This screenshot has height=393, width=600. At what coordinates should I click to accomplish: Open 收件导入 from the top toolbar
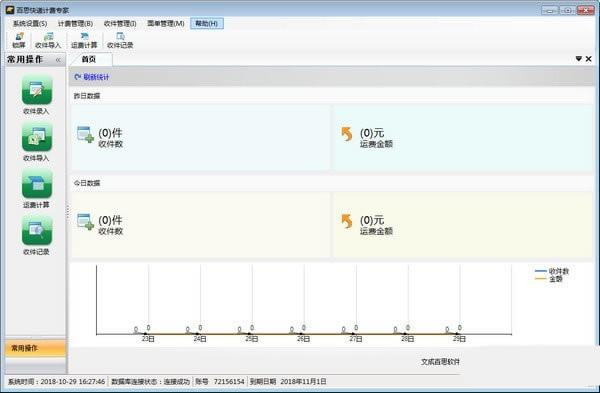click(x=48, y=40)
